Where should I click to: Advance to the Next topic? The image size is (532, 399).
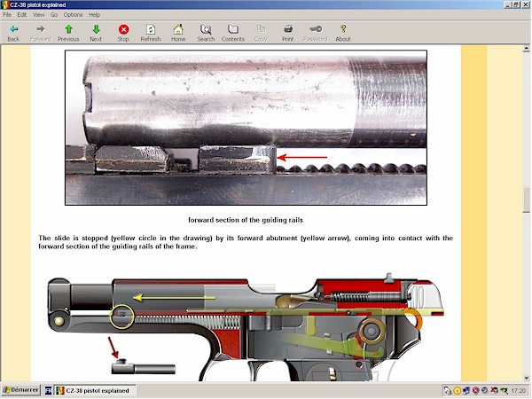(96, 33)
